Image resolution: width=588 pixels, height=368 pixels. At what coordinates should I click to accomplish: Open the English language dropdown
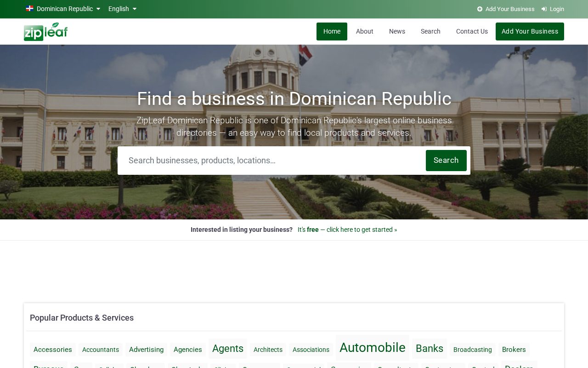(122, 9)
